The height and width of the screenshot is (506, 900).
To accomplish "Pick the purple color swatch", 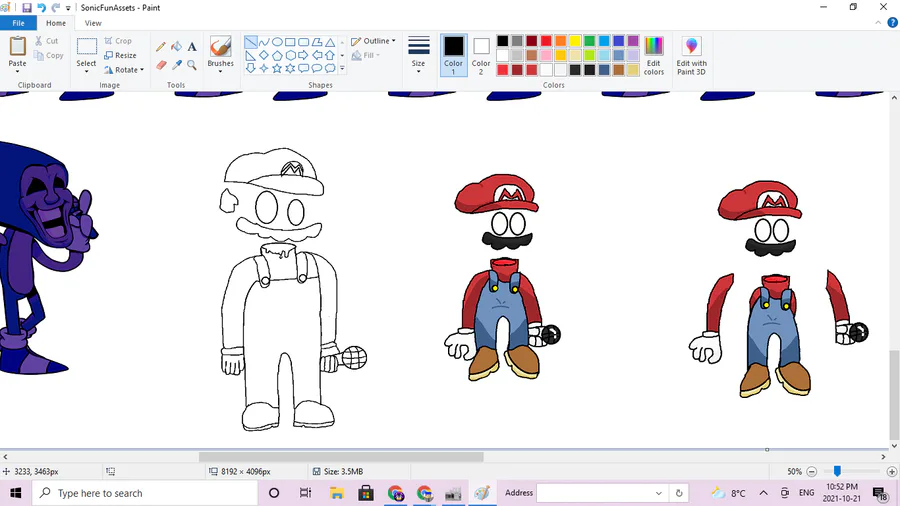I will point(633,41).
